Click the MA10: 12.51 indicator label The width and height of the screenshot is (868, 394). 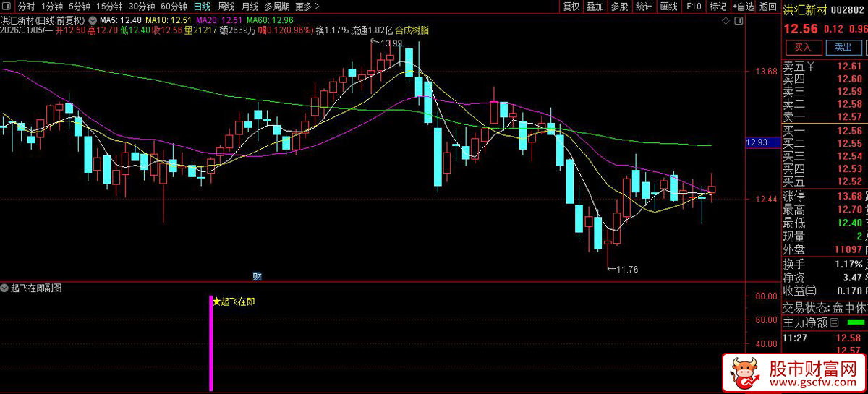169,19
